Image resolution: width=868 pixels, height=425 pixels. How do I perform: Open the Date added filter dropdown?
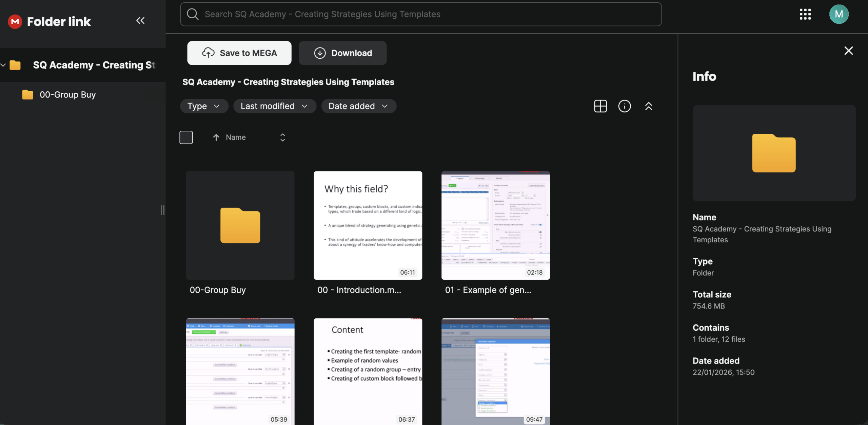coord(358,106)
